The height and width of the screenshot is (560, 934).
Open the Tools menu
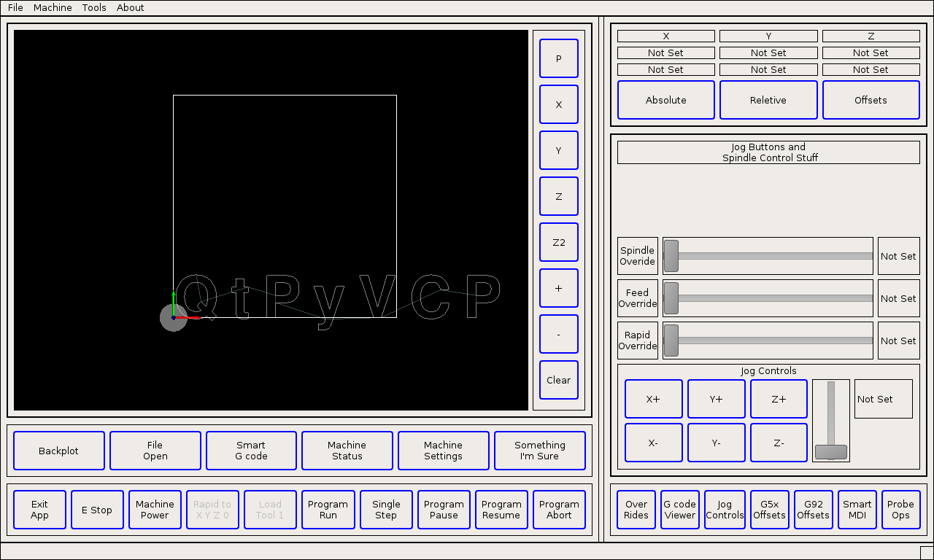[94, 7]
